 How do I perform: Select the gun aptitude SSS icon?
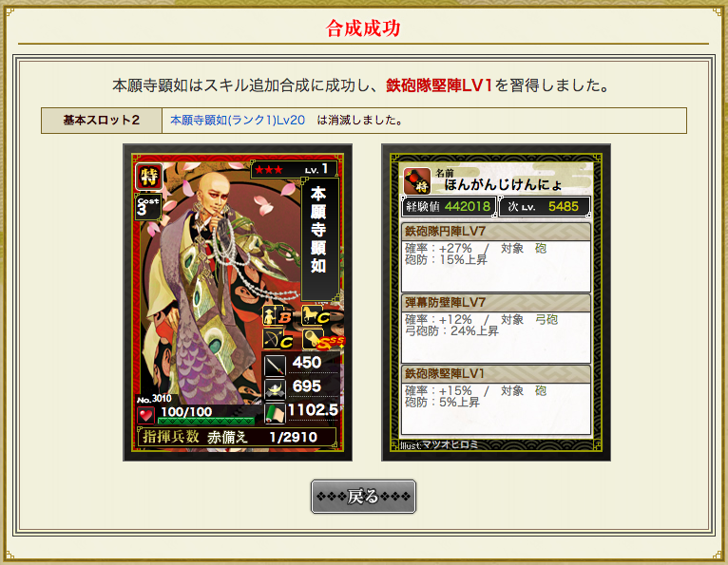coord(323,339)
